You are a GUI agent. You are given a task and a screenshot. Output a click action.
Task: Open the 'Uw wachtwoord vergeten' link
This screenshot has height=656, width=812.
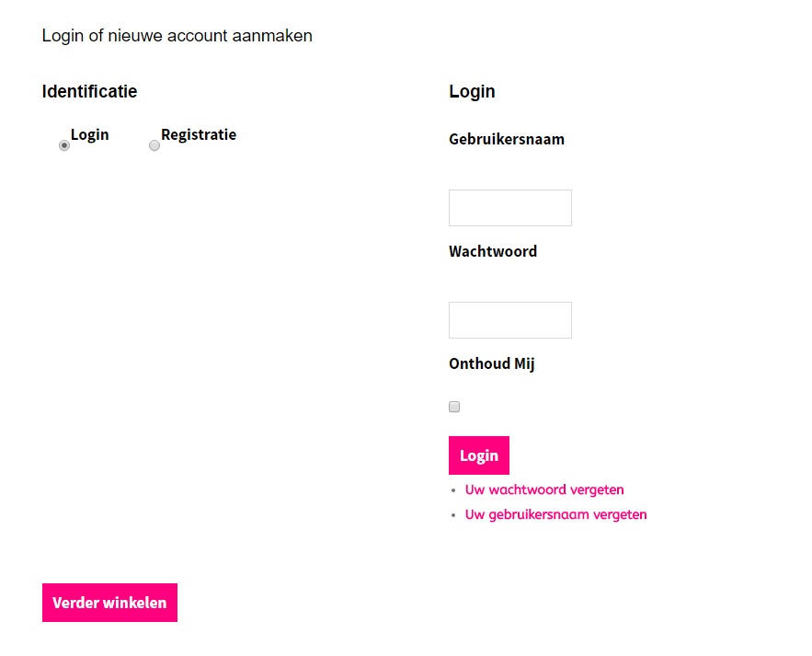[544, 489]
